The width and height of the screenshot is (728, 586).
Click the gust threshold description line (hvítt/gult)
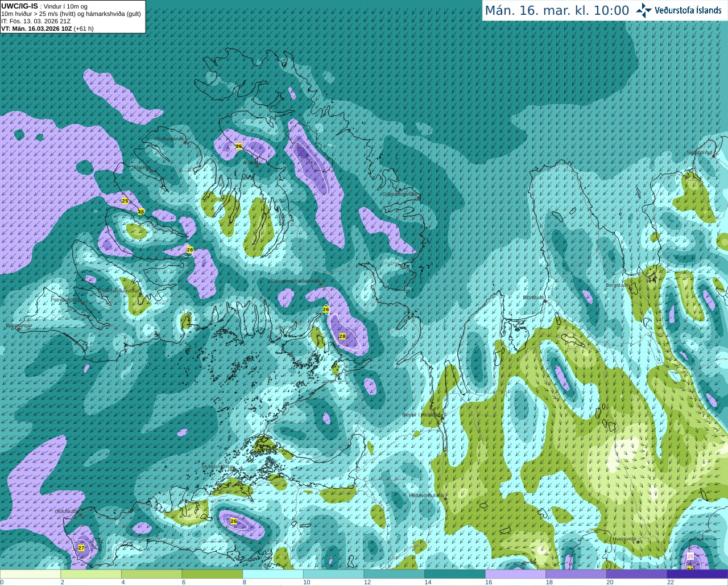click(71, 14)
